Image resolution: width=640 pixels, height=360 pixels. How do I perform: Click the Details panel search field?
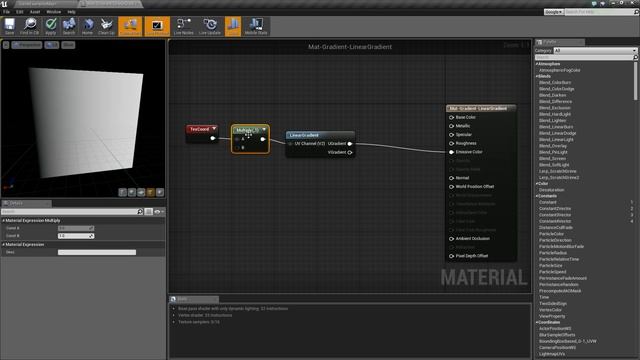72,211
